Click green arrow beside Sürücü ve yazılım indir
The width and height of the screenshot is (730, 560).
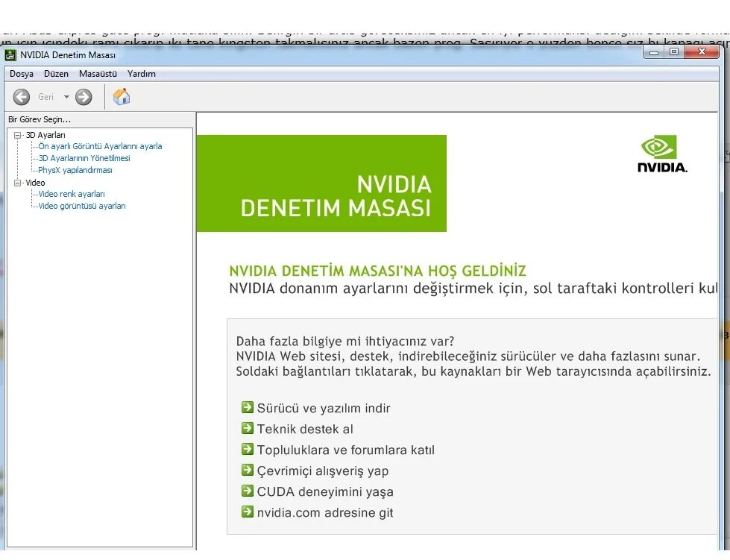point(248,407)
